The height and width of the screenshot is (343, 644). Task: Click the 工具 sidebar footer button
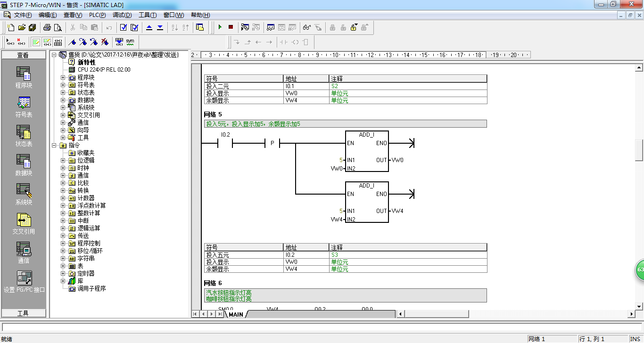(24, 313)
